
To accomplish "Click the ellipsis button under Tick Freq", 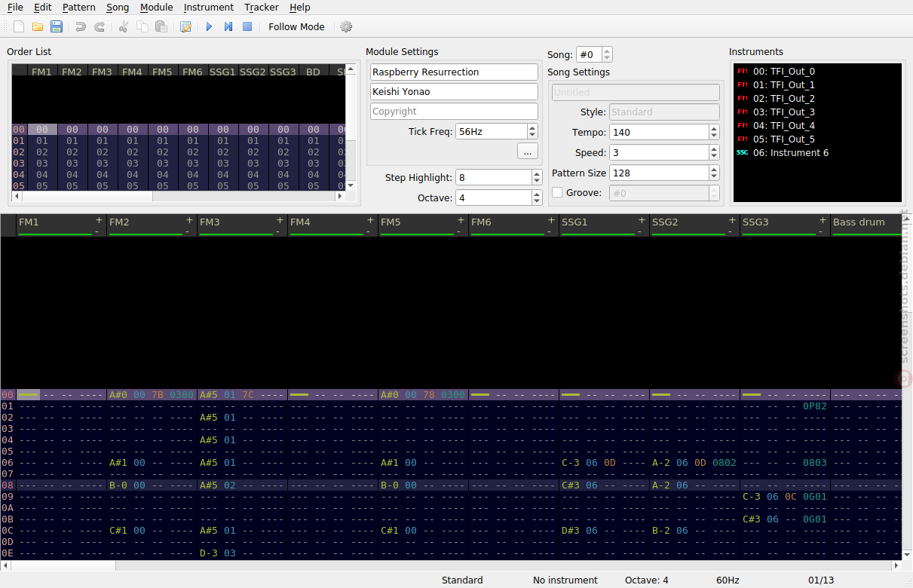I will coord(528,152).
